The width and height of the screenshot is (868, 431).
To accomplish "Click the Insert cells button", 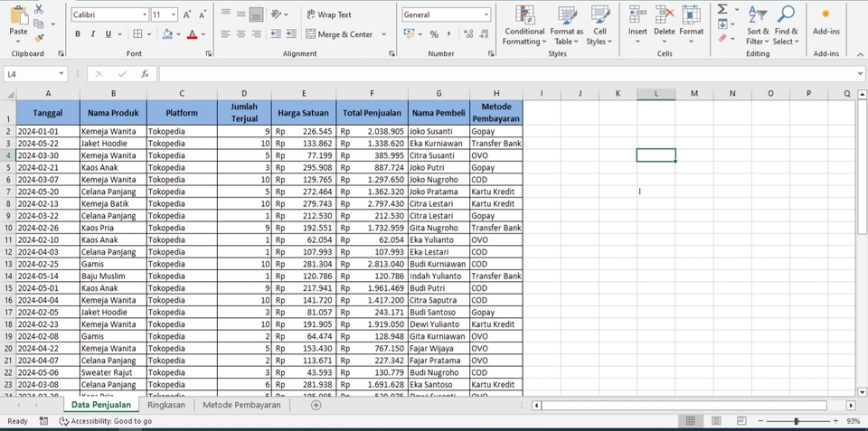I will (637, 25).
